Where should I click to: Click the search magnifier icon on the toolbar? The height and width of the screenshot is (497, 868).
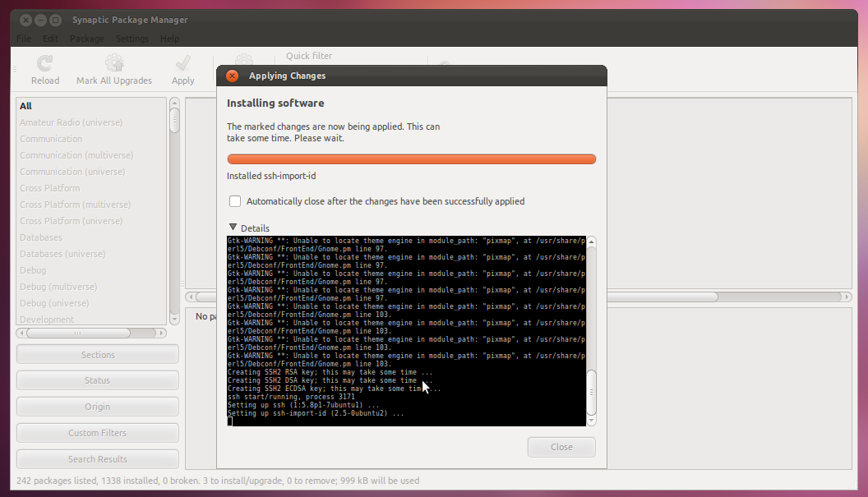tap(444, 64)
